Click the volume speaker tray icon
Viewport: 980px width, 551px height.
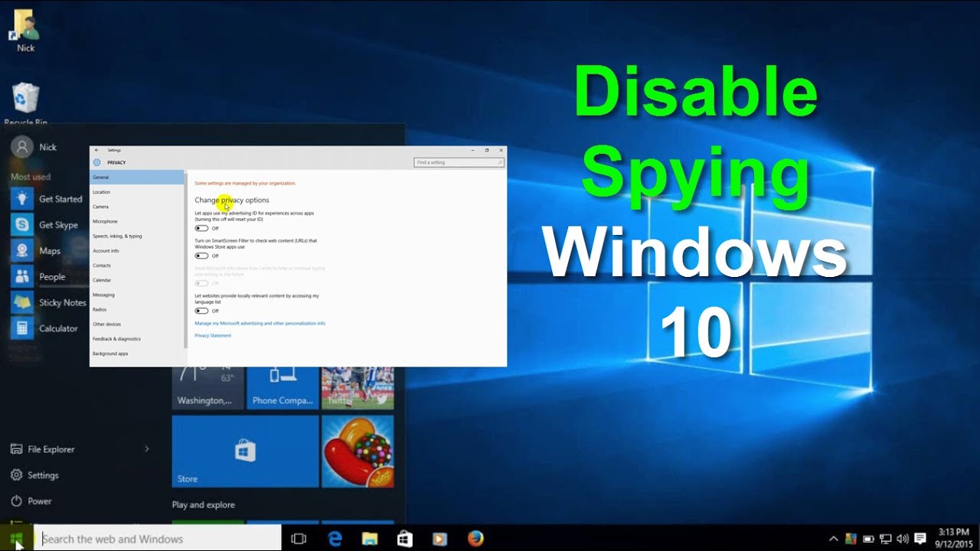tap(903, 539)
